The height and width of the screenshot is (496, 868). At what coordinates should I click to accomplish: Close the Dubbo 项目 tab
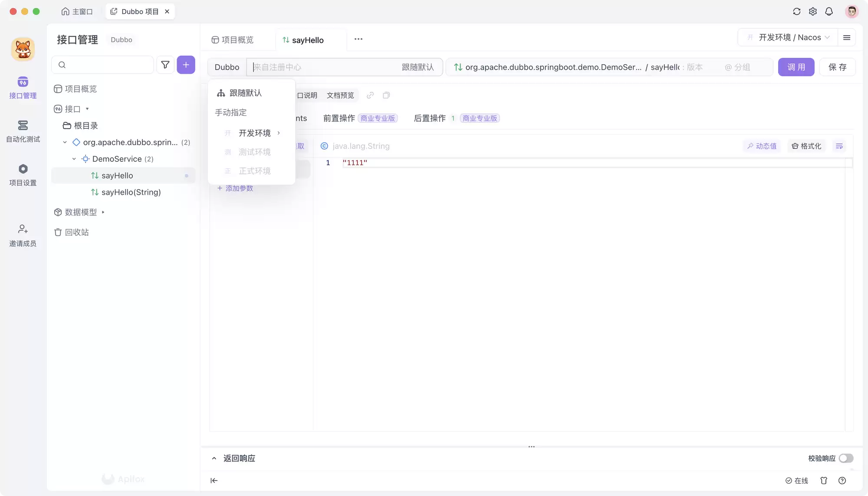pos(167,12)
